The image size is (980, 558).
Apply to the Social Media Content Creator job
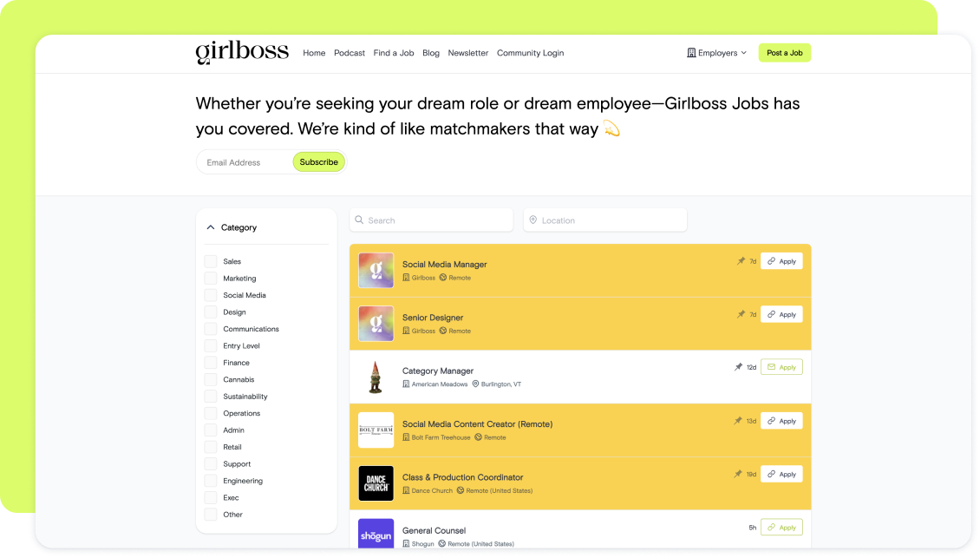pyautogui.click(x=781, y=421)
